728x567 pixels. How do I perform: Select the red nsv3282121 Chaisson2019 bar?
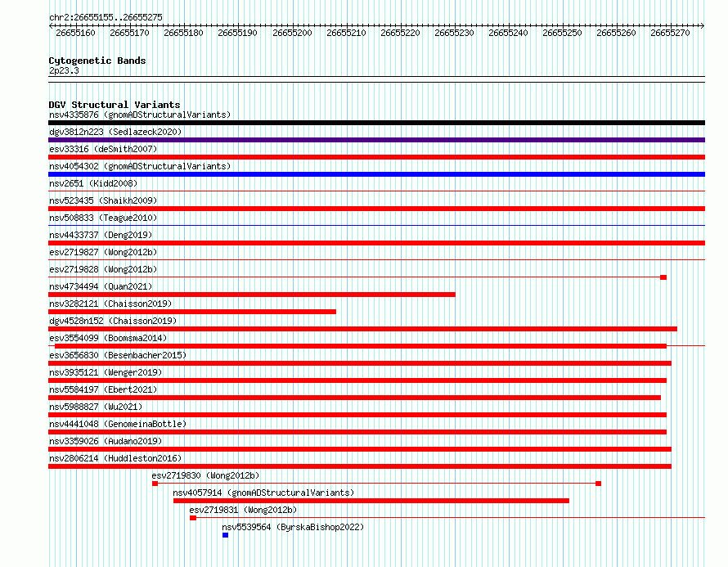192,312
